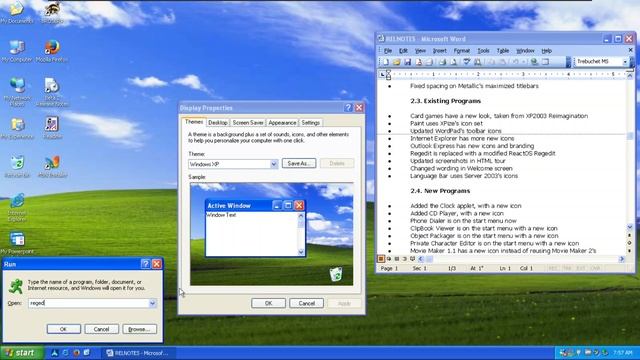
Task: Click Word vertical scrollbar up arrow
Action: click(630, 76)
